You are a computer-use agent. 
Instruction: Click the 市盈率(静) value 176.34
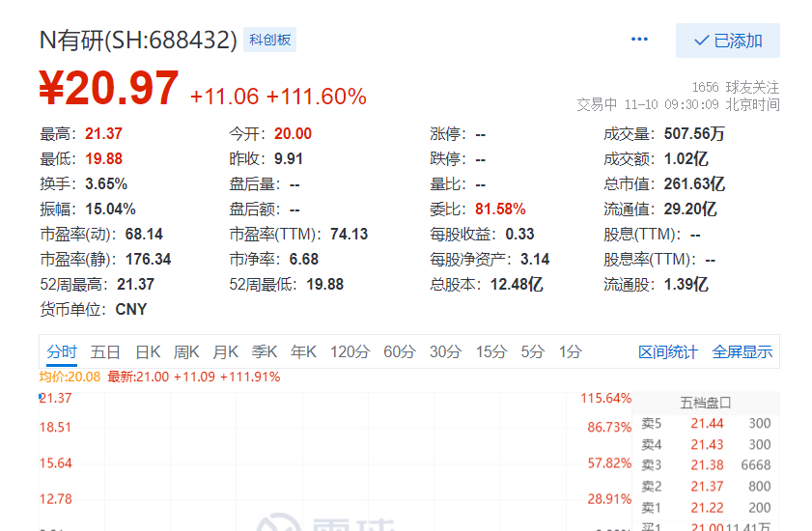(148, 259)
